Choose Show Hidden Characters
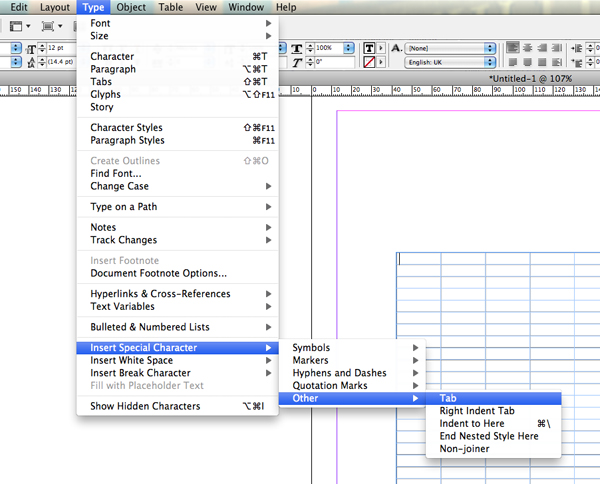This screenshot has width=600, height=484. (178, 406)
